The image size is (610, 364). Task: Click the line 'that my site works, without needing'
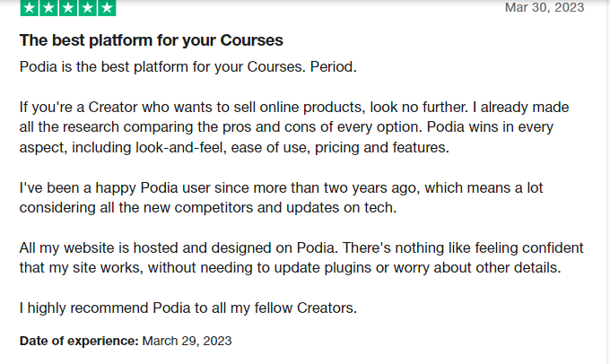291,268
